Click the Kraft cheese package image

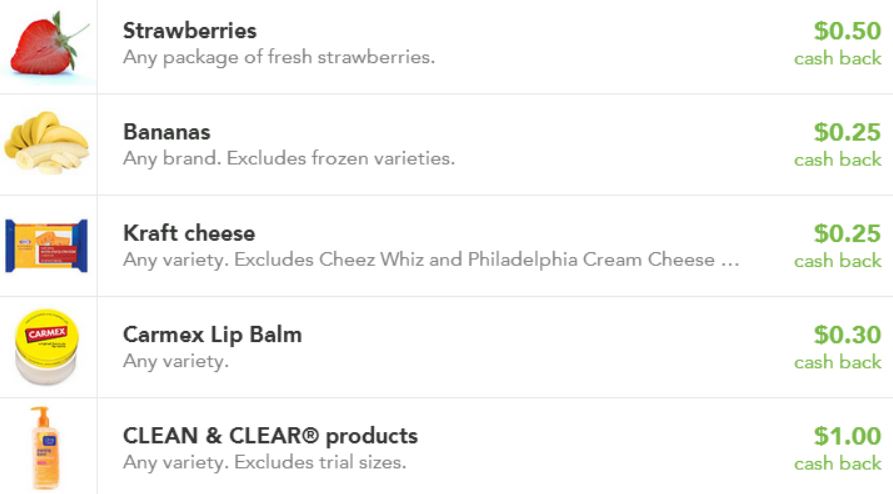click(x=46, y=246)
